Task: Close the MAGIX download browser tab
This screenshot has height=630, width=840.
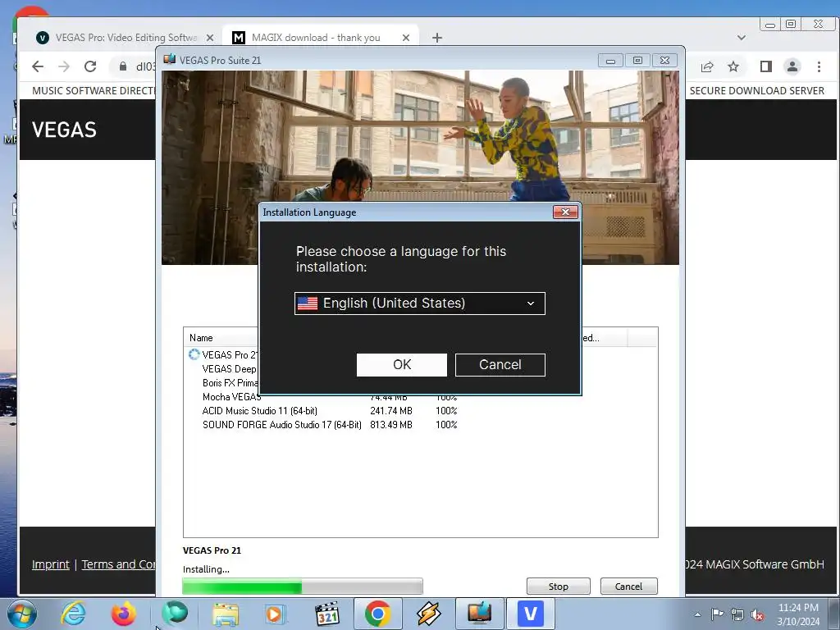Action: tap(405, 38)
